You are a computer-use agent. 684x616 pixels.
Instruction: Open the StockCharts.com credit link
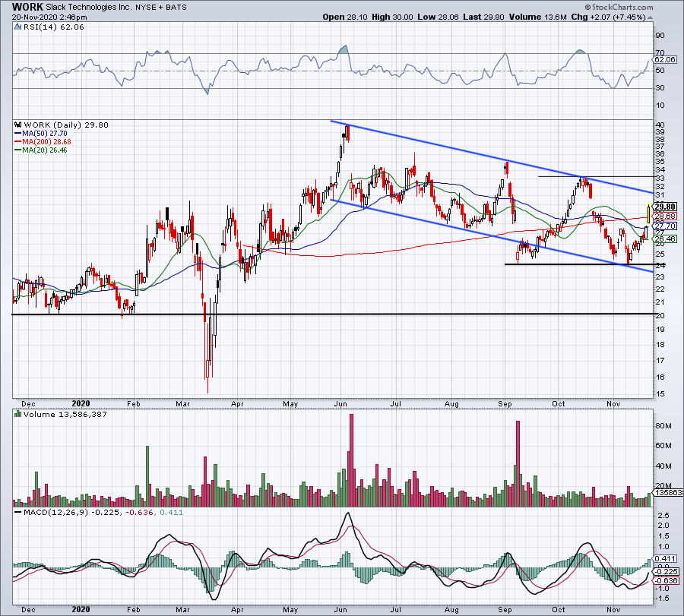pyautogui.click(x=619, y=7)
